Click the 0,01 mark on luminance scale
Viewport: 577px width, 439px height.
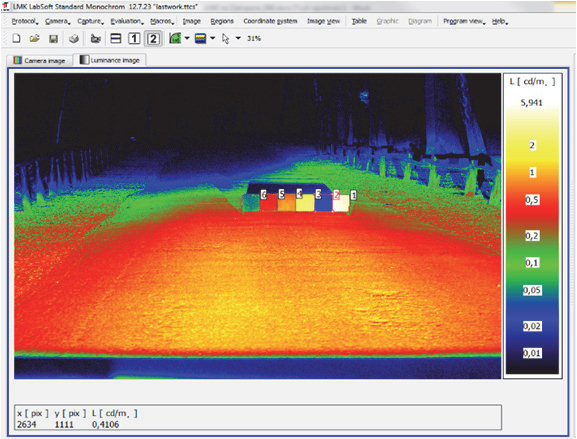click(x=532, y=353)
